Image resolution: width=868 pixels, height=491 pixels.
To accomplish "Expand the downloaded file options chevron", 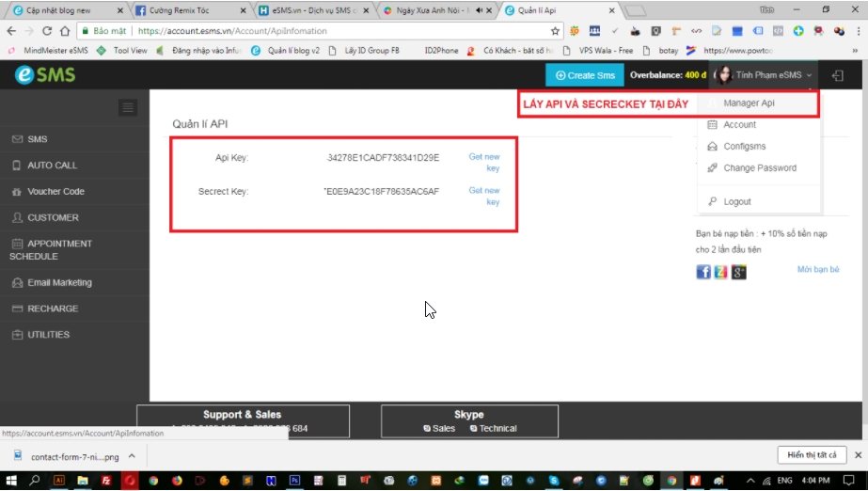I will (x=132, y=456).
